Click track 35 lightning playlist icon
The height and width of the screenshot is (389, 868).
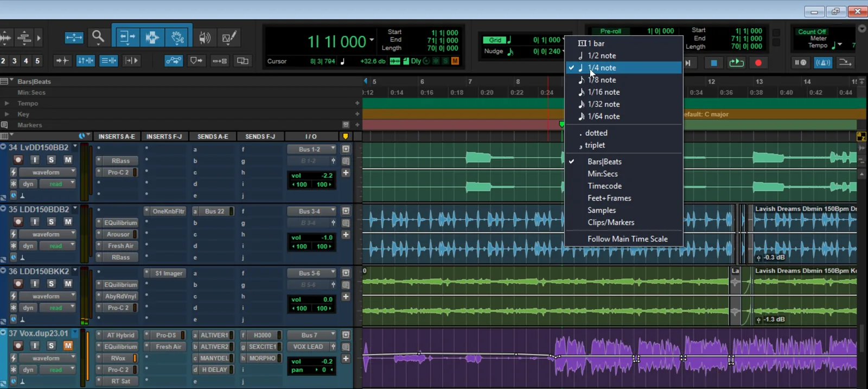[x=14, y=234]
